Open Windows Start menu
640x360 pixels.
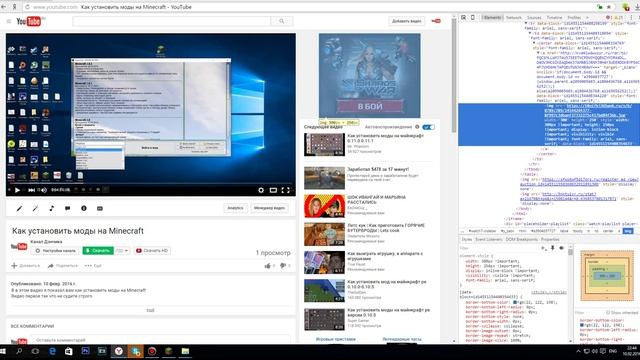point(3,351)
